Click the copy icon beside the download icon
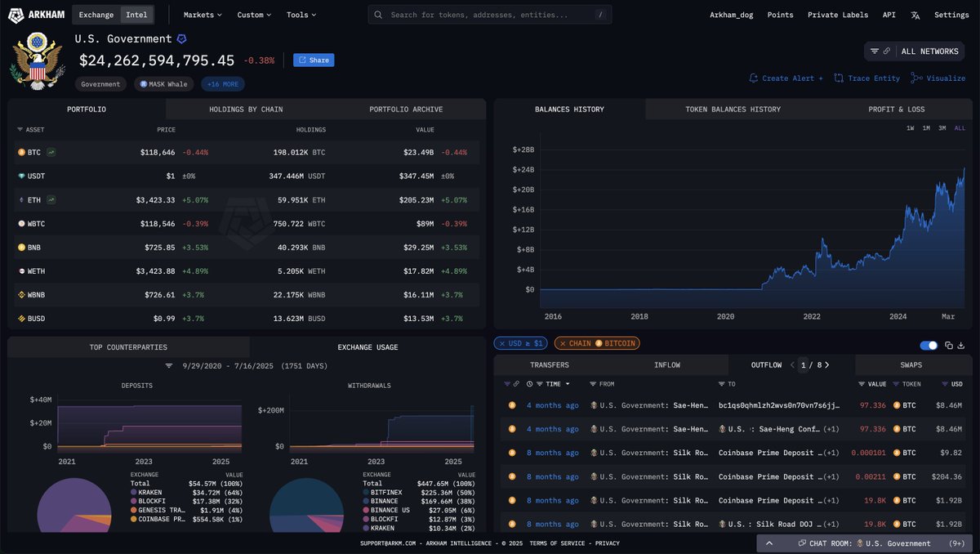 [x=948, y=346]
